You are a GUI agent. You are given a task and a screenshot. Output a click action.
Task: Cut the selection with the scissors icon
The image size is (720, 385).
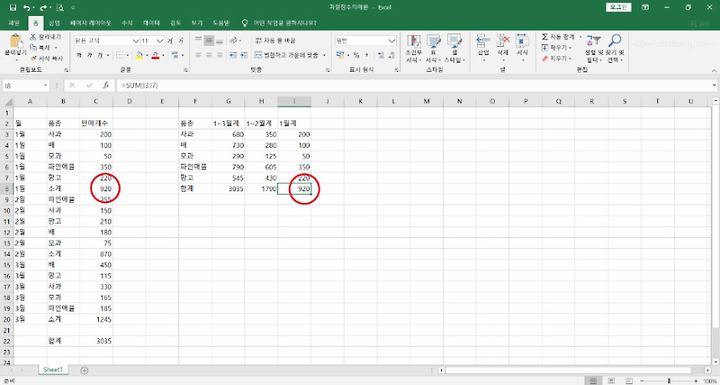(34, 37)
